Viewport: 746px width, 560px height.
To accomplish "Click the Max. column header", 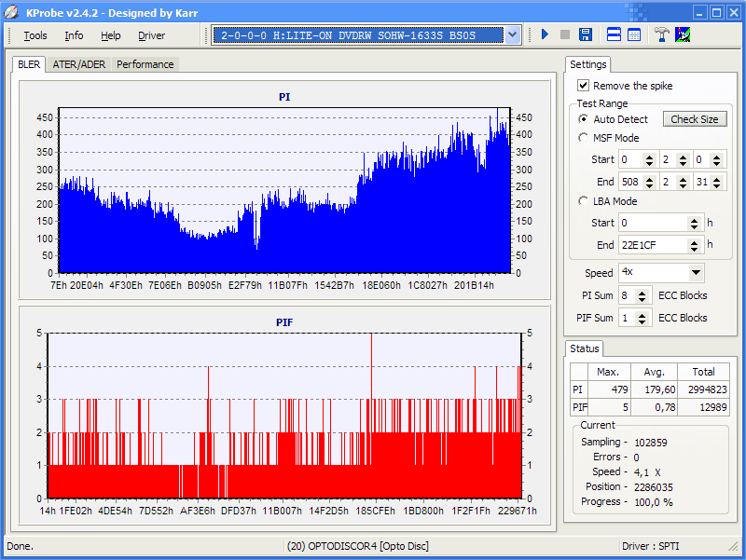I will [609, 372].
